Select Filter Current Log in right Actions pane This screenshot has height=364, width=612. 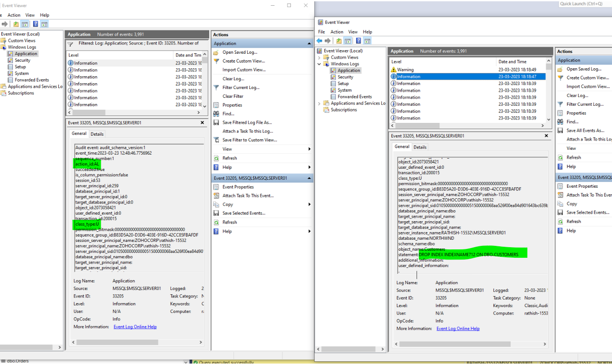click(585, 104)
